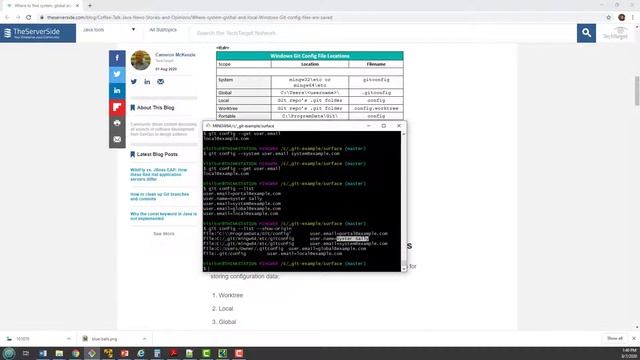Share article on Flipboard via red button
Screen dimensions: 640x360
point(117,107)
